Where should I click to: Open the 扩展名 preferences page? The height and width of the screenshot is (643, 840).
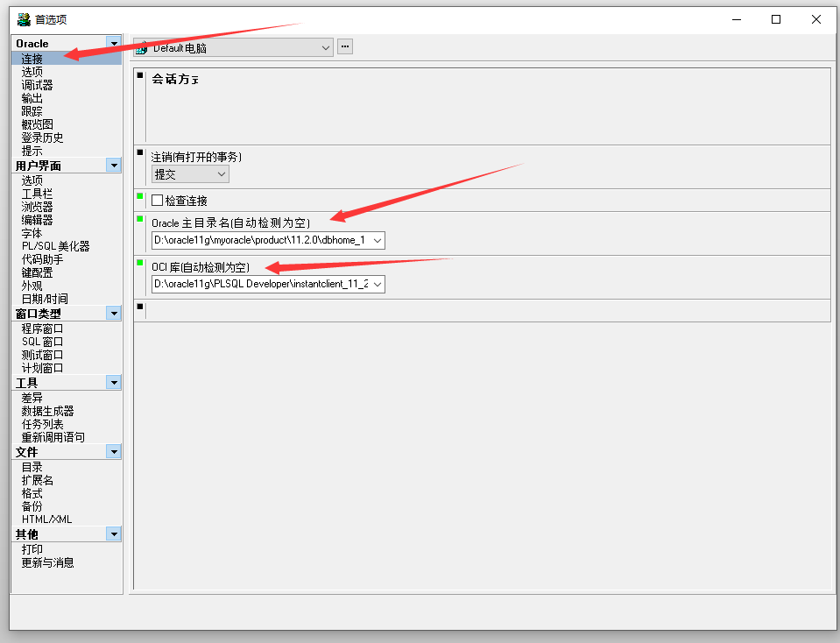(37, 480)
